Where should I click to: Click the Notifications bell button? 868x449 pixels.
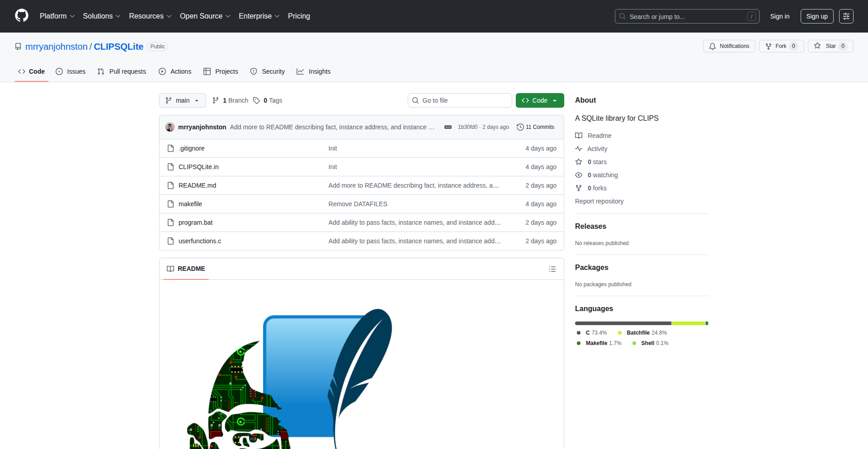729,46
